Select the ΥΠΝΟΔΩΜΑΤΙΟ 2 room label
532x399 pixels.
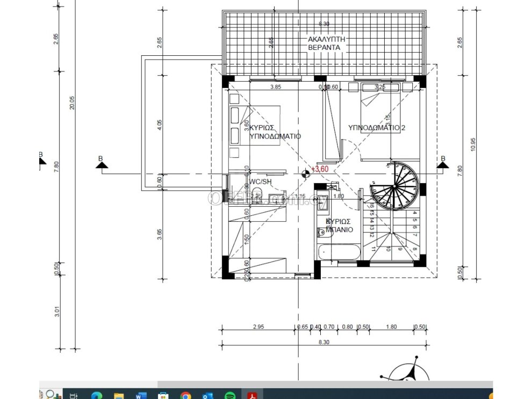coord(377,128)
